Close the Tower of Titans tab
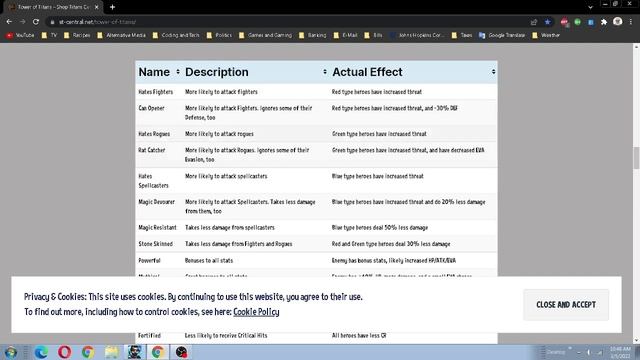This screenshot has width=640, height=360. point(96,7)
